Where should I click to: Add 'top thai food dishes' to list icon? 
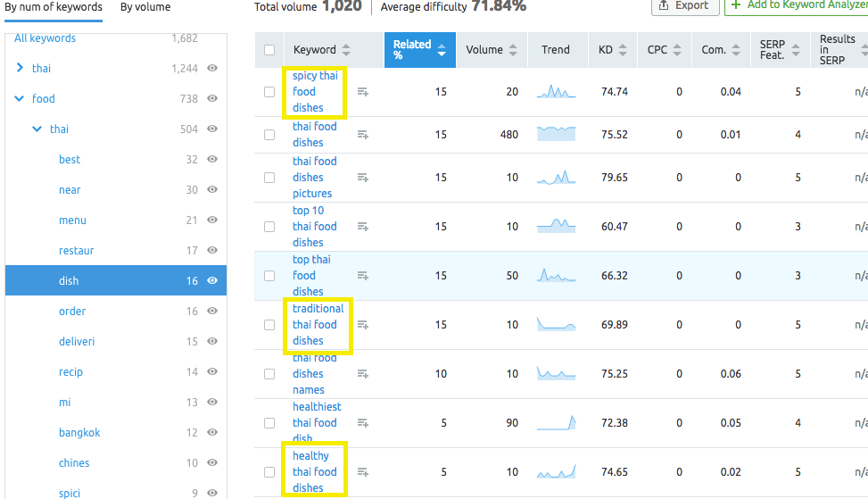point(362,275)
